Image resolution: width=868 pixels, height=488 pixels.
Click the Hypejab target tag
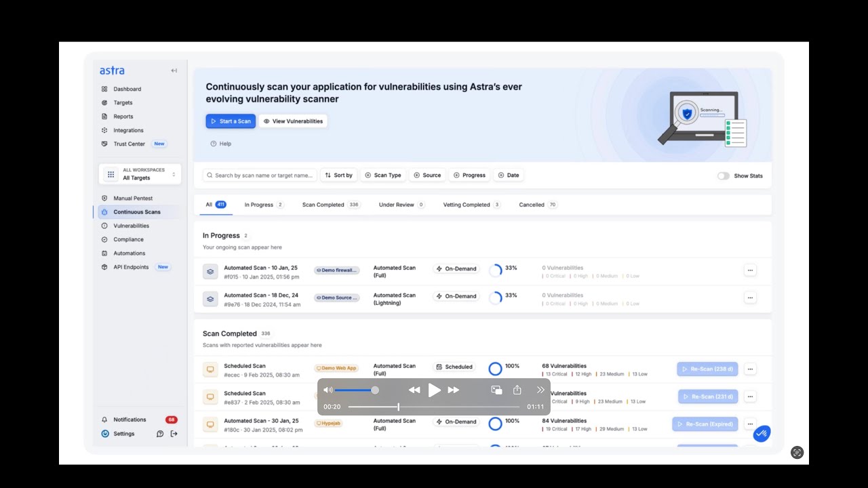click(x=328, y=423)
